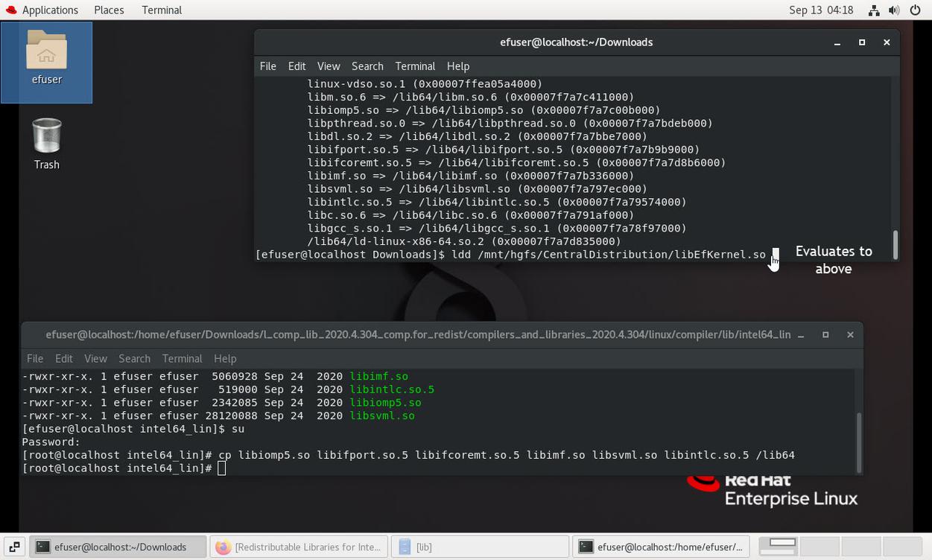Open the Terminal menu in top bar
The width and height of the screenshot is (932, 560).
(x=162, y=10)
